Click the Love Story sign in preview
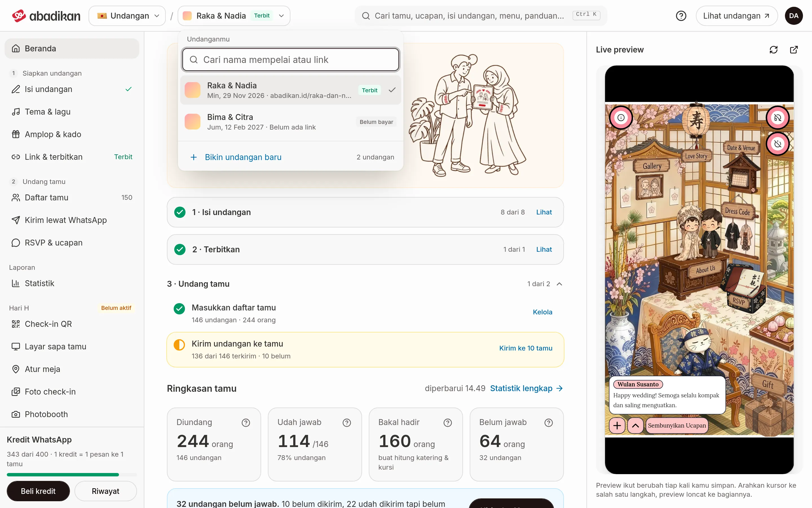Image resolution: width=812 pixels, height=508 pixels. click(x=696, y=156)
